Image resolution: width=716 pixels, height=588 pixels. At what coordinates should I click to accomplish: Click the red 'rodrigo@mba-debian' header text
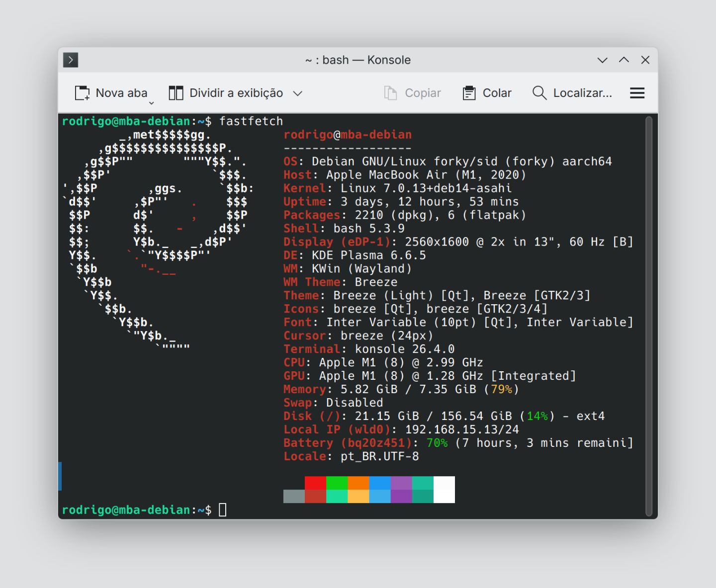coord(348,135)
